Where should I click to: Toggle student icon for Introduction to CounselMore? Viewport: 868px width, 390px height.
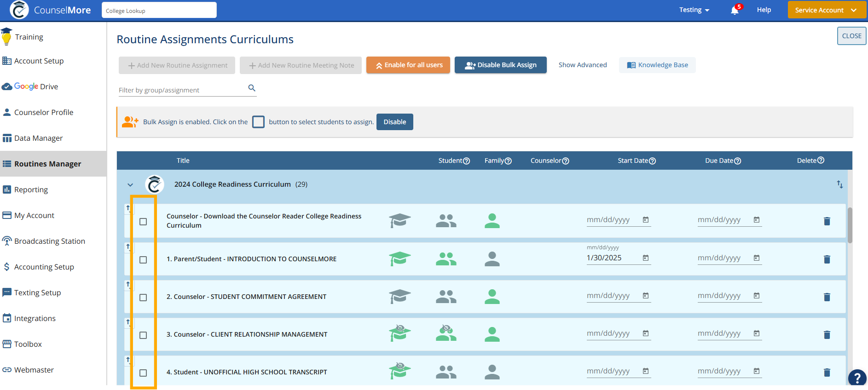399,259
